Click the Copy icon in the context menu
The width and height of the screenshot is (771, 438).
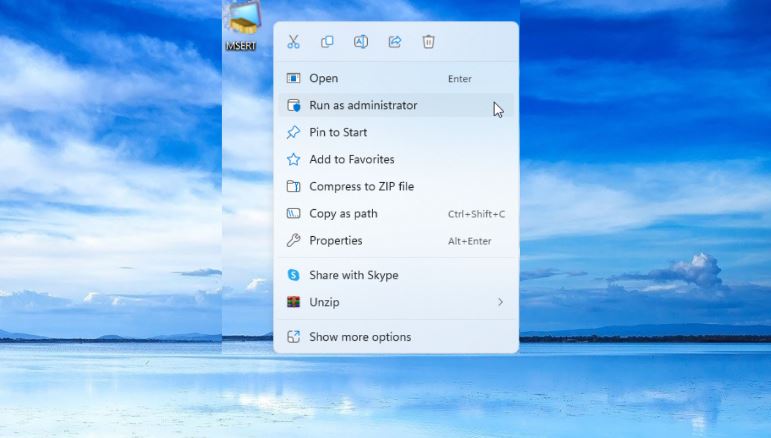click(327, 42)
